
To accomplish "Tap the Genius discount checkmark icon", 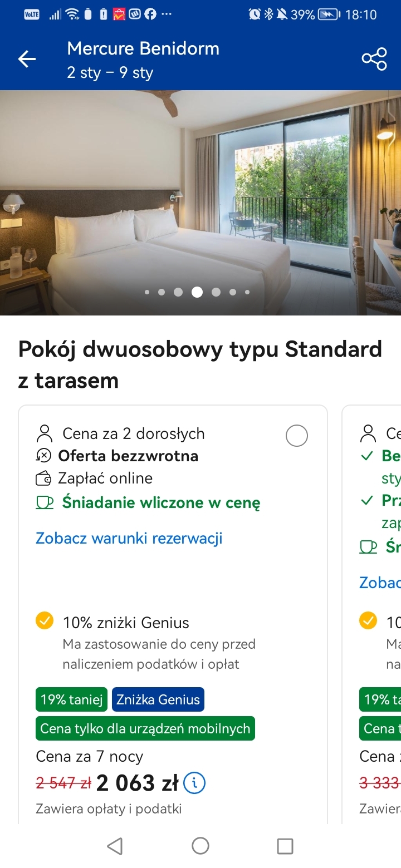I will coord(45,620).
